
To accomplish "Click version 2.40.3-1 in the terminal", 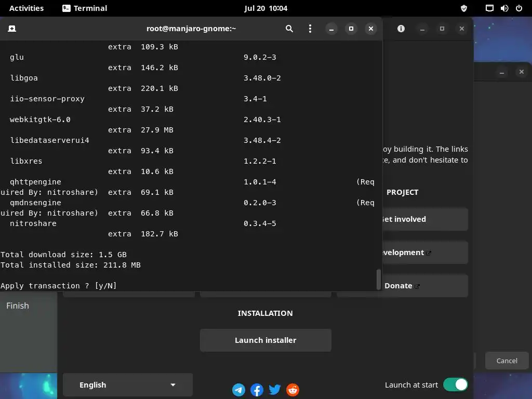I will pyautogui.click(x=262, y=120).
